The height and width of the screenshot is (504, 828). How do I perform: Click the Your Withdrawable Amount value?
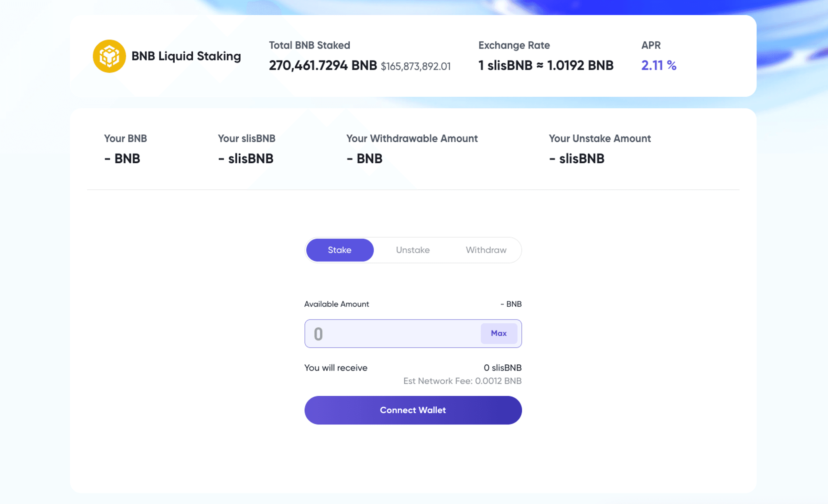point(365,158)
